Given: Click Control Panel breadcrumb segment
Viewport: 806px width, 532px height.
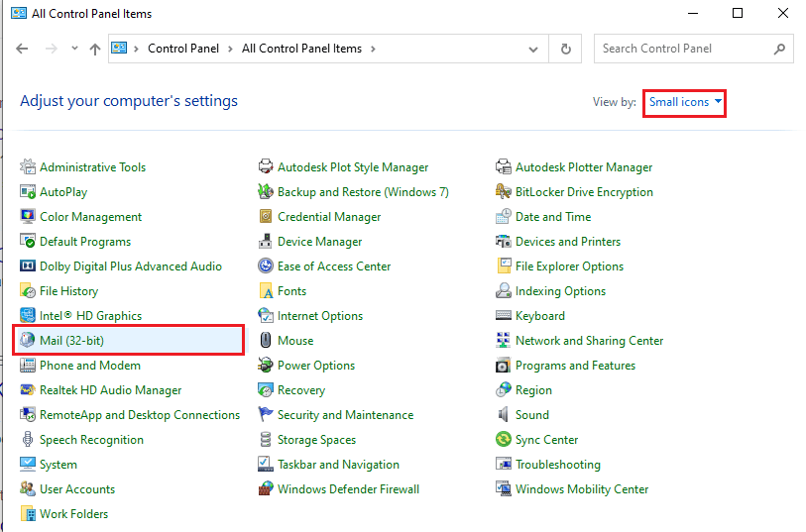Looking at the screenshot, I should coord(183,49).
